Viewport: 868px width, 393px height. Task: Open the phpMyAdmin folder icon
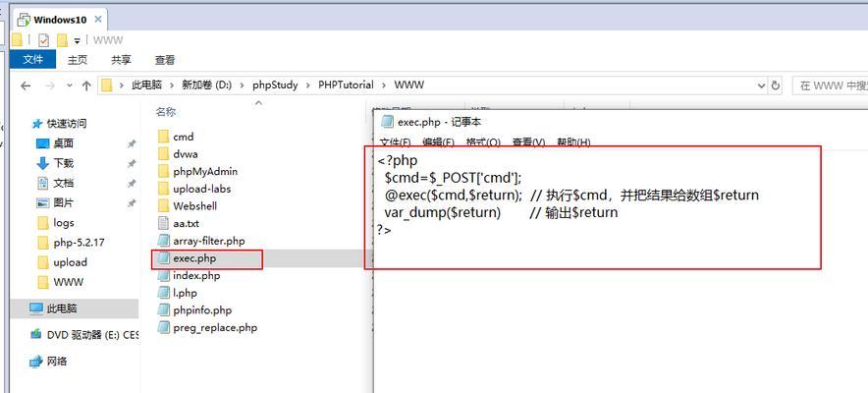(163, 171)
